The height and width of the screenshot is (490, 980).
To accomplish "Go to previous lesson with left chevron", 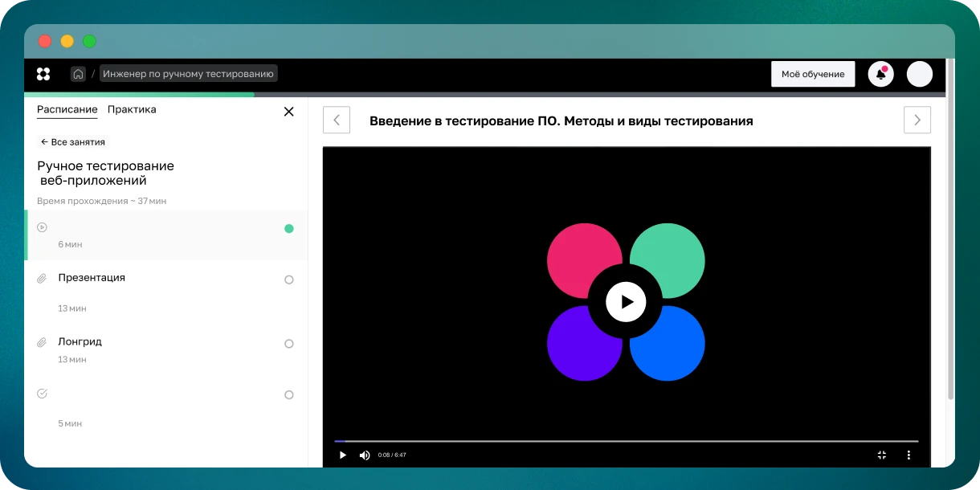I will click(337, 120).
